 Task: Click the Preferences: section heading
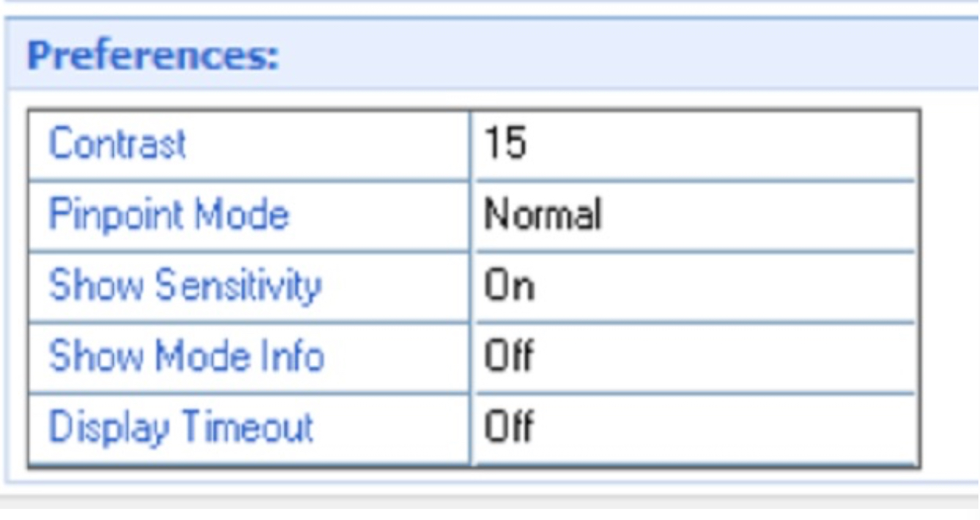pyautogui.click(x=153, y=57)
